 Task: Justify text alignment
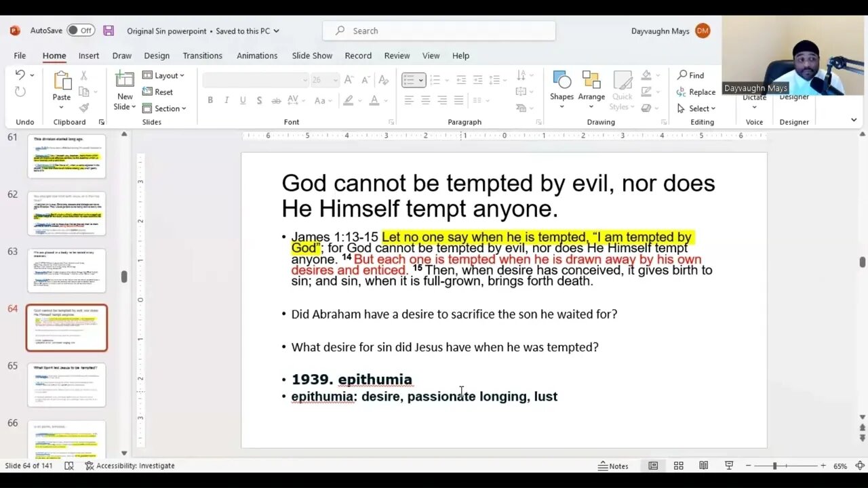[x=458, y=100]
